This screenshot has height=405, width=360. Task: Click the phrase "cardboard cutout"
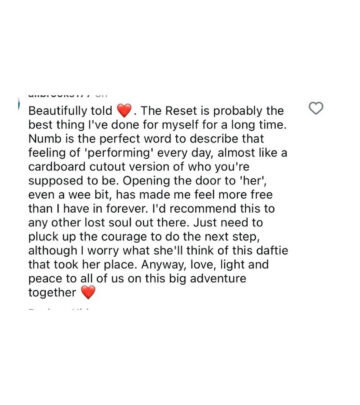77,167
